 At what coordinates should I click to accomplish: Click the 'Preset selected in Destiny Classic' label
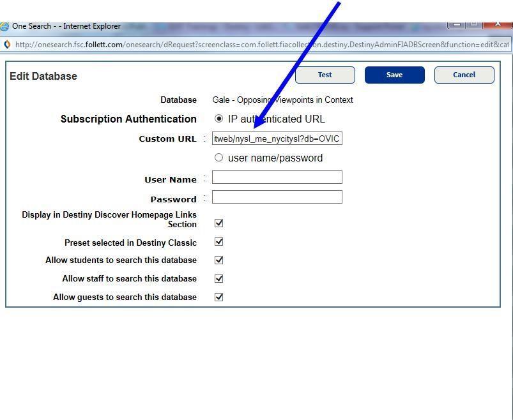tap(130, 243)
